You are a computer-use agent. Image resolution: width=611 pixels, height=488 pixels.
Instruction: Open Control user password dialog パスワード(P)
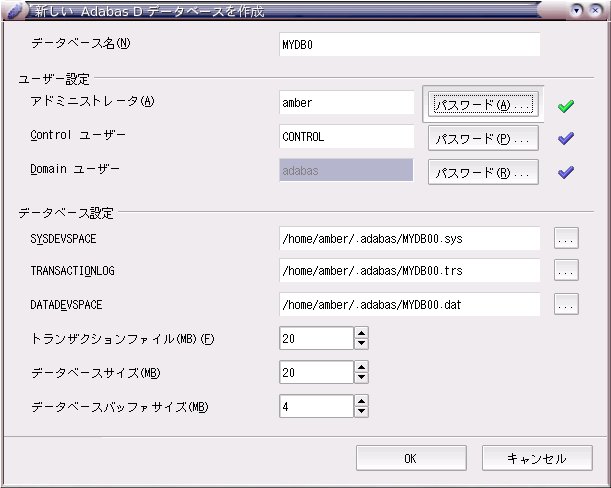pyautogui.click(x=483, y=138)
